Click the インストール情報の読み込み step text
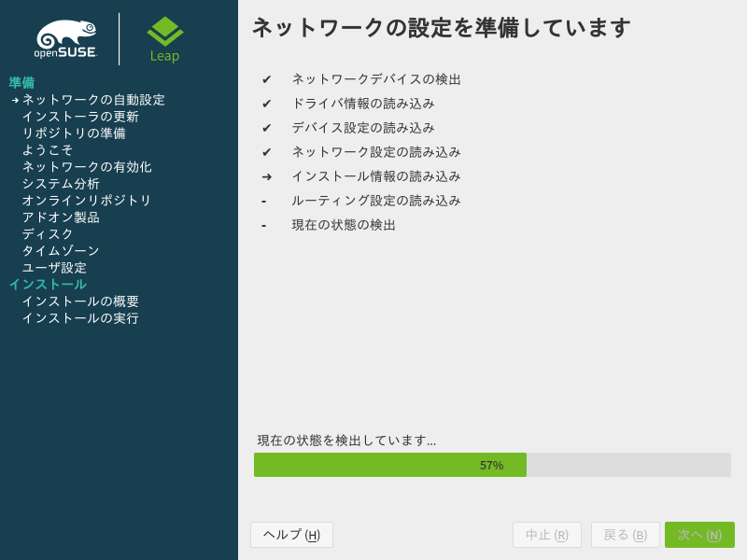 coord(376,176)
